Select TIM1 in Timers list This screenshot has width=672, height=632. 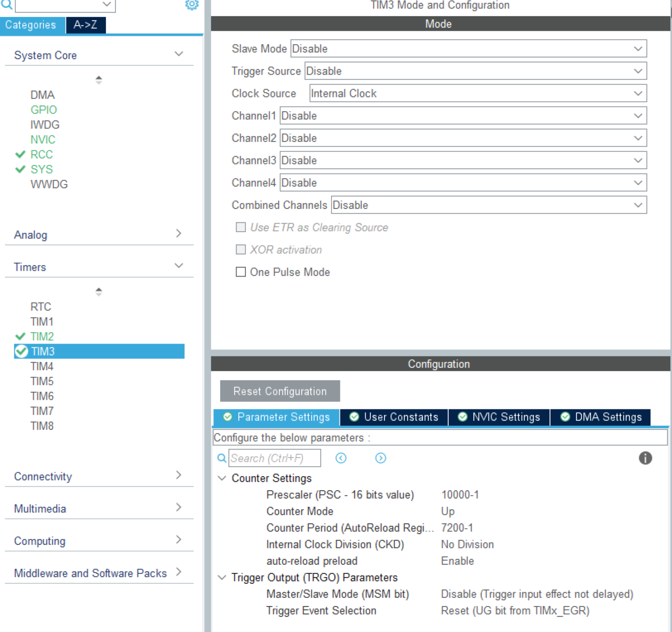coord(42,321)
